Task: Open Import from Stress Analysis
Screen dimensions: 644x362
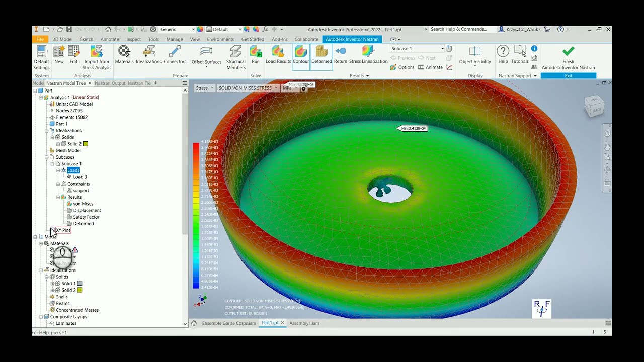Action: pyautogui.click(x=97, y=58)
